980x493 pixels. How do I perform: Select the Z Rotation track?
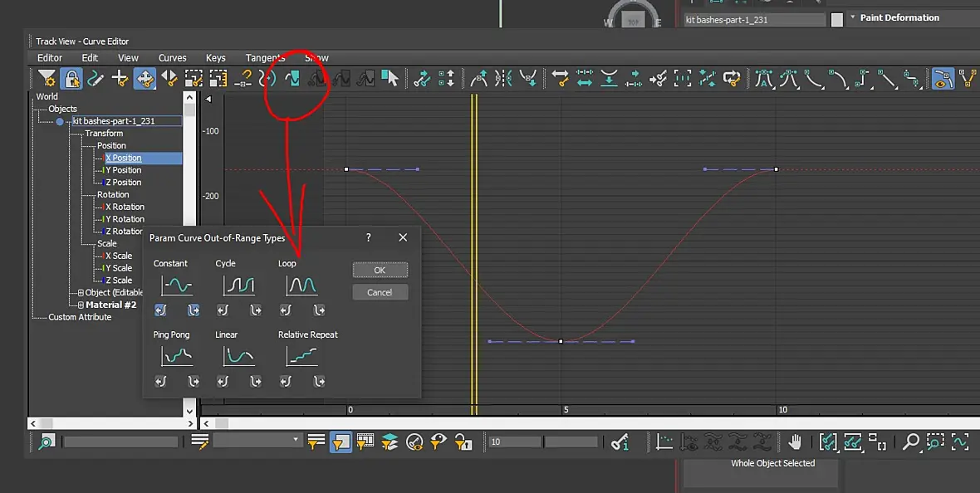[125, 232]
